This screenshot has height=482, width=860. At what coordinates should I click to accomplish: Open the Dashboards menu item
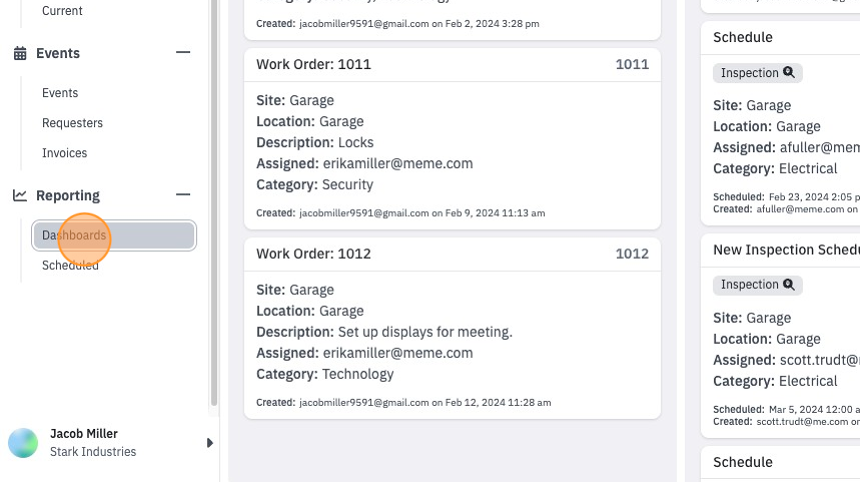[114, 235]
